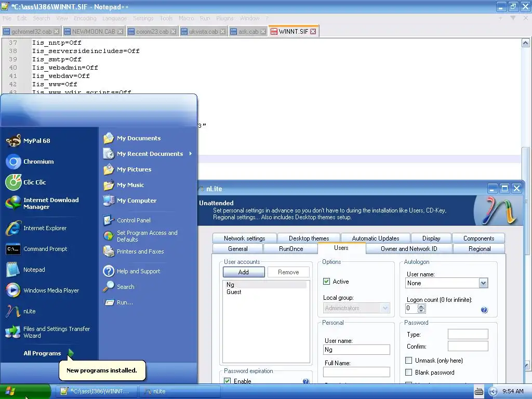This screenshot has width=532, height=399.
Task: Click Remove user account button
Action: [288, 272]
